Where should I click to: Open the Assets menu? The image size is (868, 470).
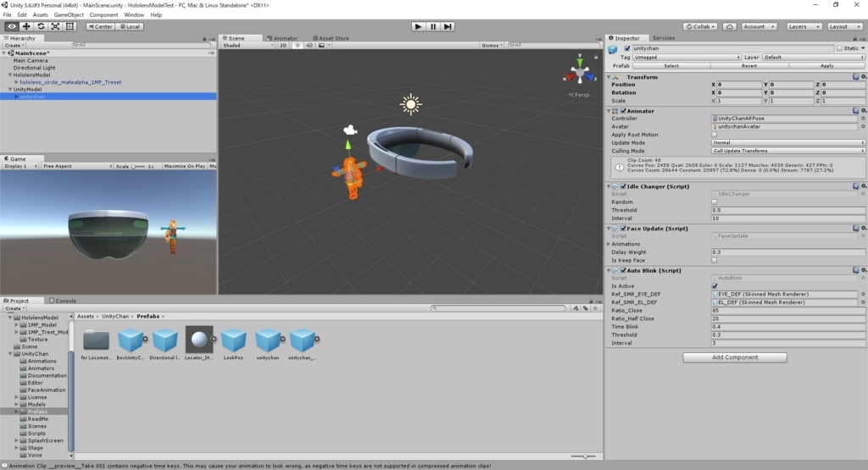click(41, 15)
